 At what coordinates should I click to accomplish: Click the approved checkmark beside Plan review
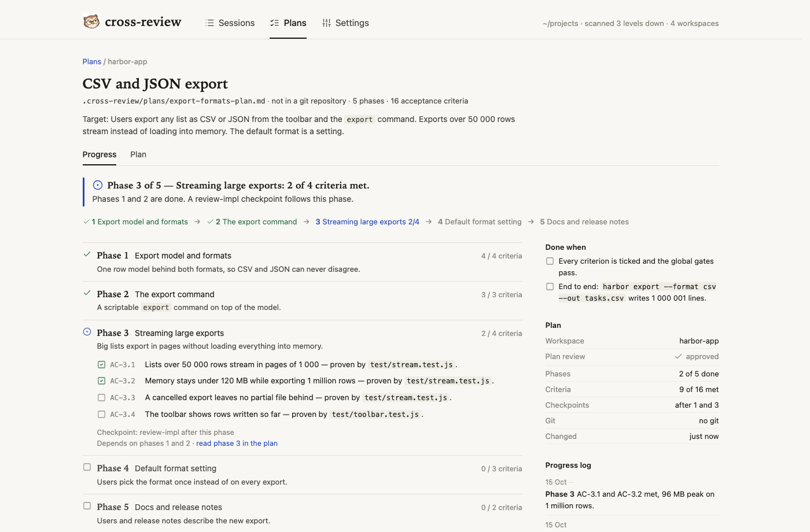(x=678, y=357)
